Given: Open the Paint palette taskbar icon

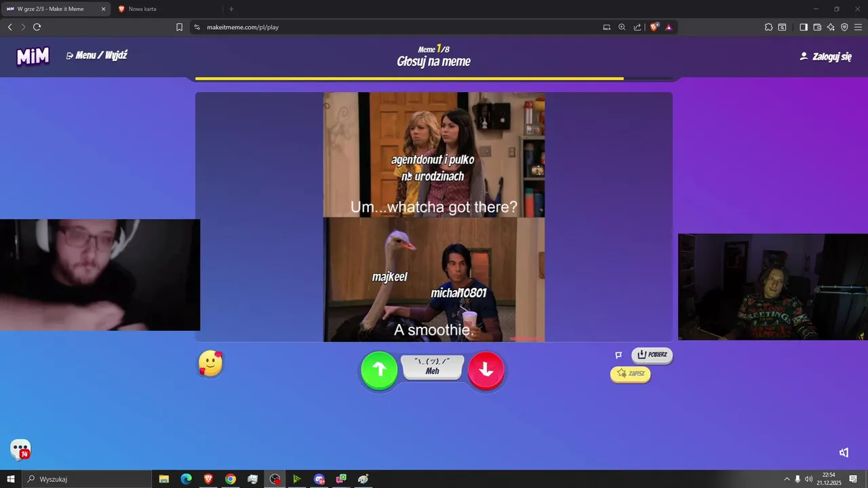Looking at the screenshot, I should pyautogui.click(x=363, y=479).
